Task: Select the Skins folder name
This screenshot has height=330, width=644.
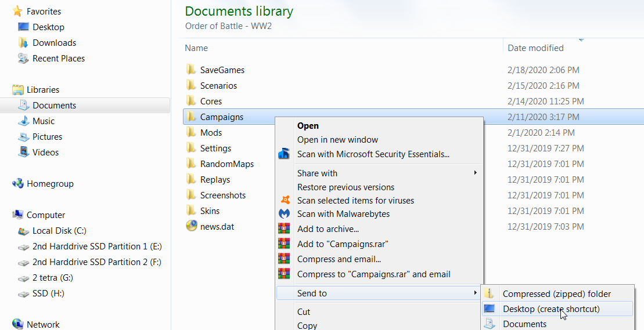Action: pyautogui.click(x=210, y=211)
